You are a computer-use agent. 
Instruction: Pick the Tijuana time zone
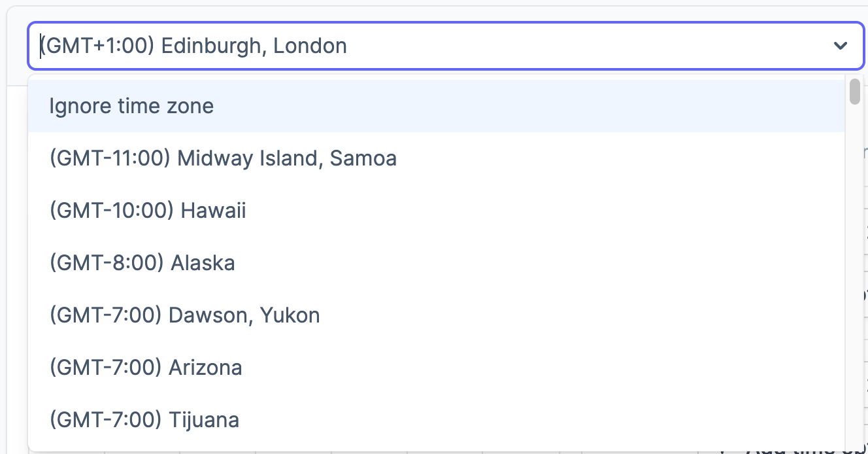click(x=144, y=420)
